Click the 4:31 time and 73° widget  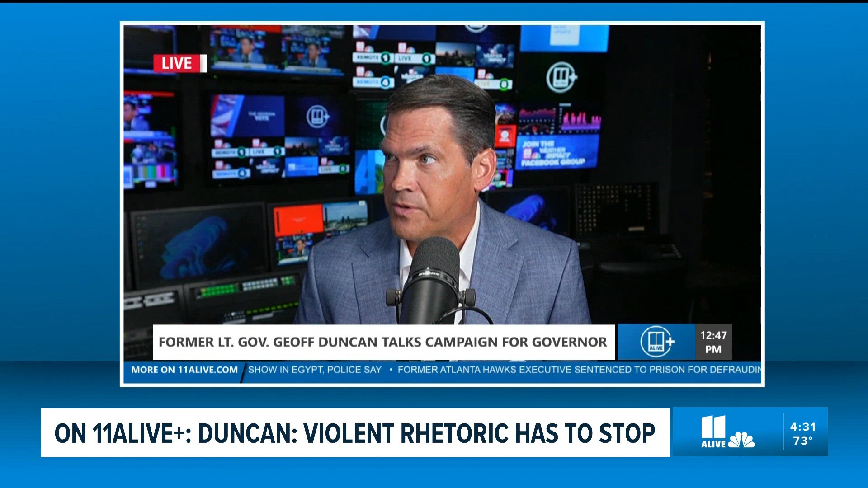(x=803, y=433)
